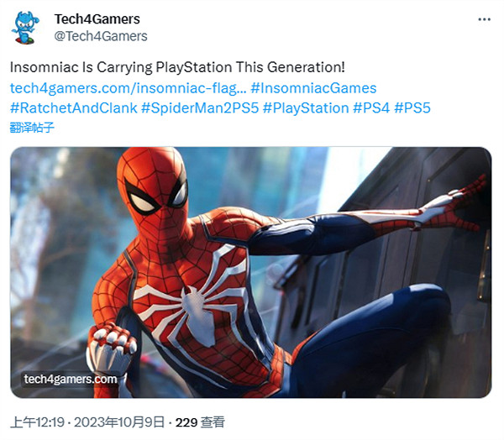Open the three-dot more options menu

tap(484, 19)
